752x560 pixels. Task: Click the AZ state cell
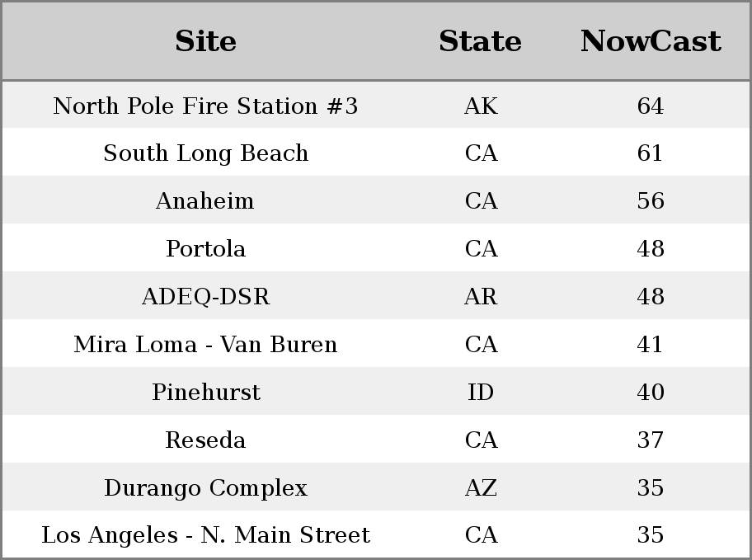(481, 488)
